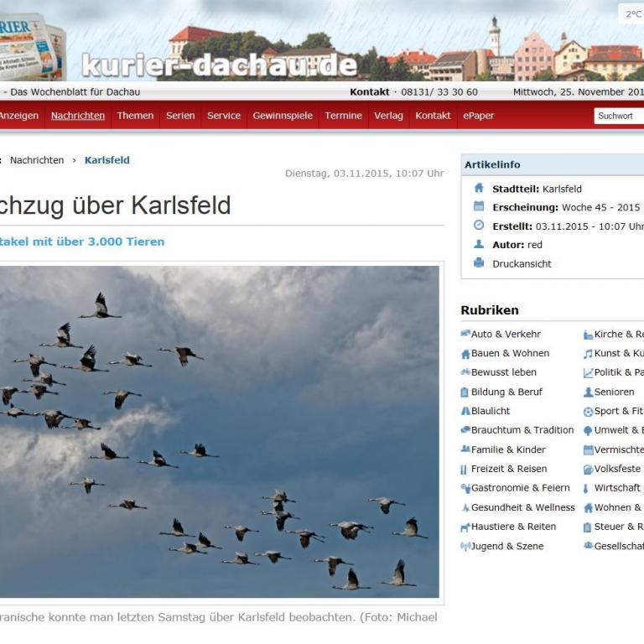
Task: Open the Nachrichten menu item
Action: coord(78,116)
